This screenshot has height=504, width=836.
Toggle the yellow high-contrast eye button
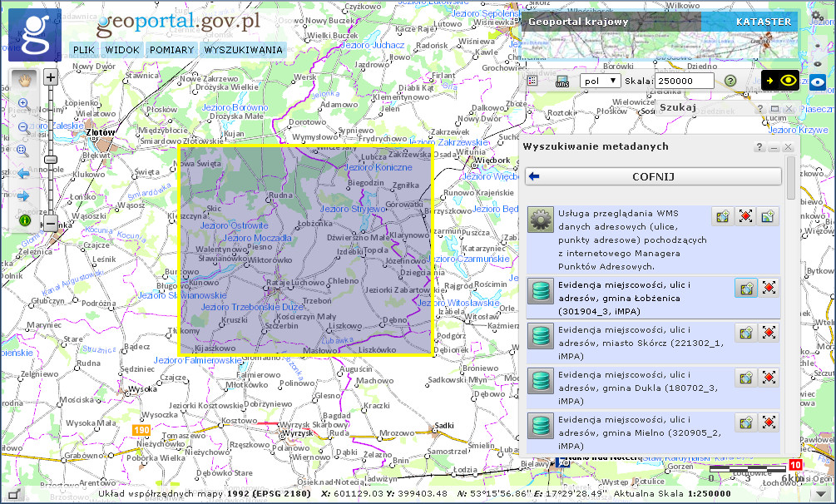(x=780, y=81)
